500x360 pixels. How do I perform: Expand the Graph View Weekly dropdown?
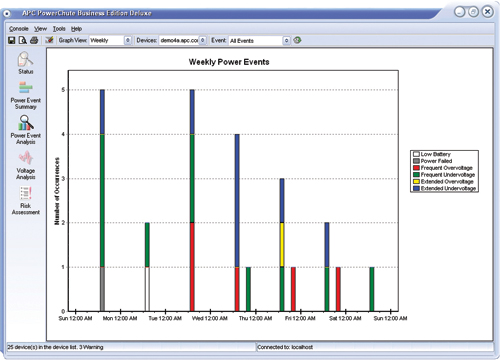(110, 40)
